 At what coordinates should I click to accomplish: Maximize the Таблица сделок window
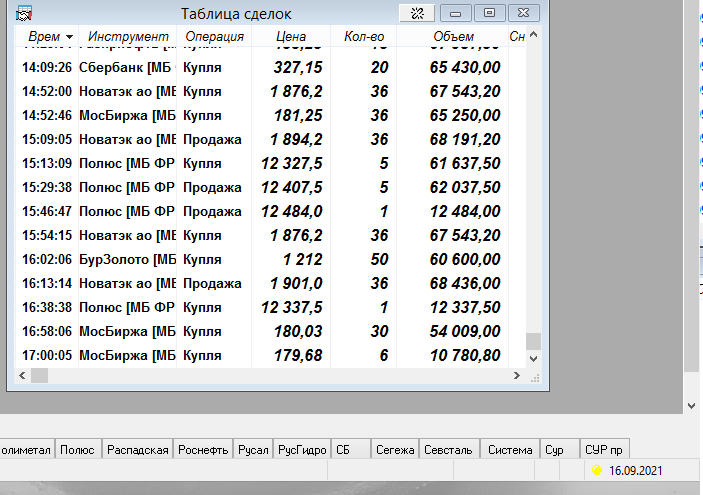pos(490,13)
